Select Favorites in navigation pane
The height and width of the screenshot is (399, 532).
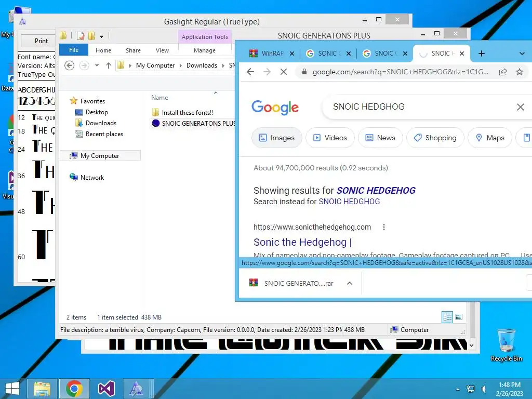pos(87,101)
